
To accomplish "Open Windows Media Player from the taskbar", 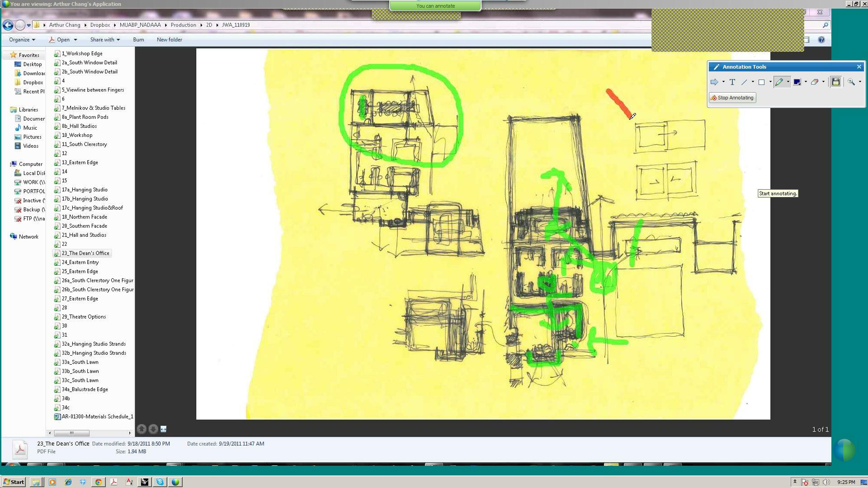I will pos(52,482).
